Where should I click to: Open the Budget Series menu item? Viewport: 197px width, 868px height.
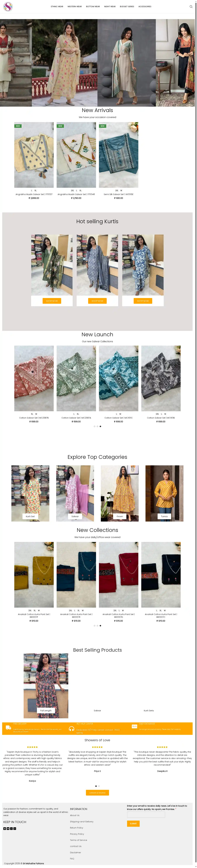(127, 6)
